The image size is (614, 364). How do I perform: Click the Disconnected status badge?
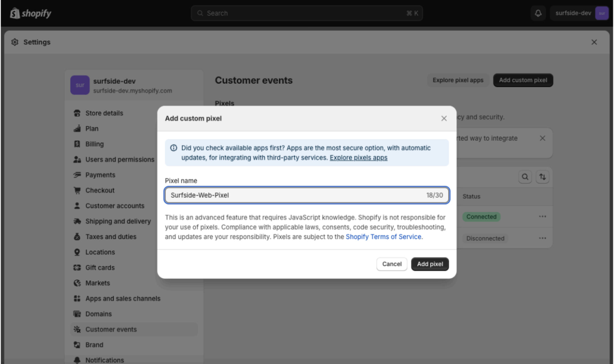click(485, 238)
